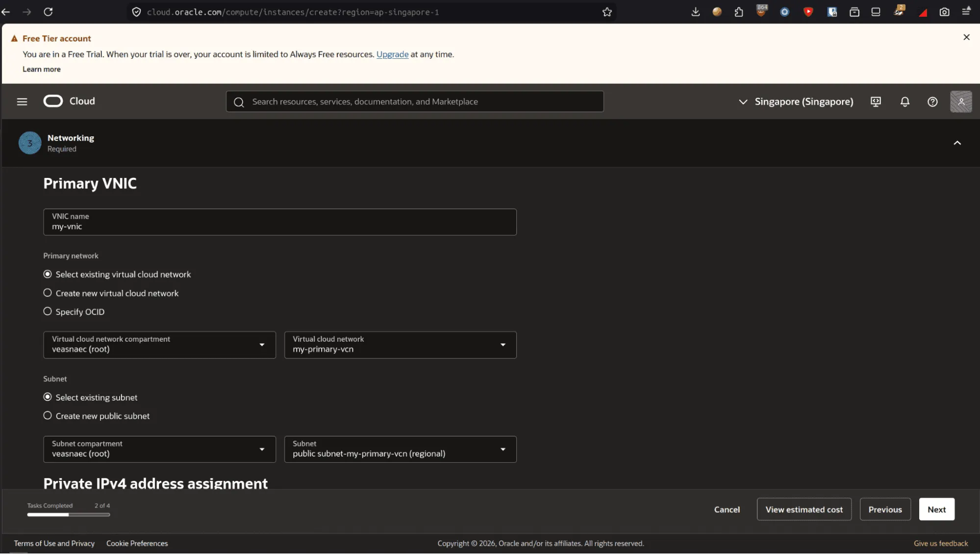Click the 'Private IPv4 address assignment' heading
This screenshot has width=980, height=554.
[155, 483]
